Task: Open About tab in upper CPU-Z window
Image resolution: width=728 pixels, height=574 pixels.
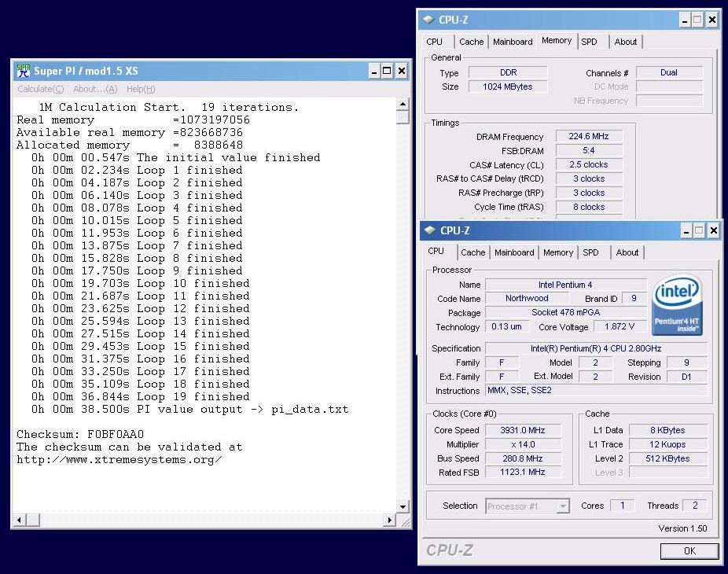Action: click(625, 42)
